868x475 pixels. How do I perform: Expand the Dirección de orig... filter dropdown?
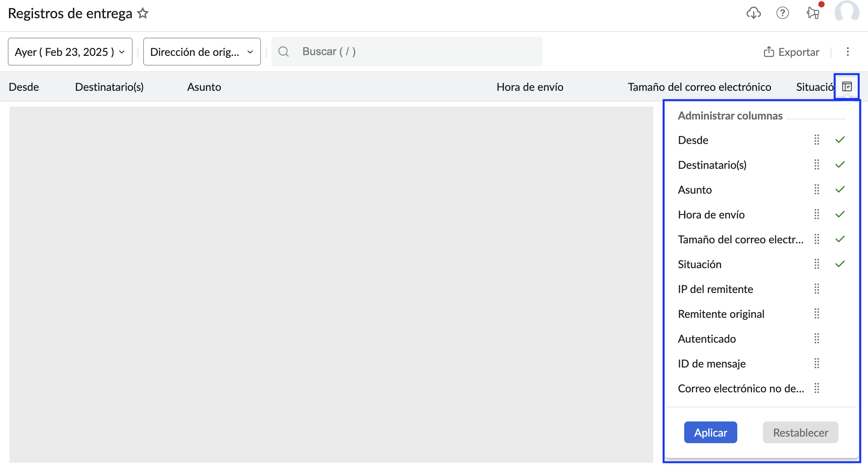coord(202,52)
